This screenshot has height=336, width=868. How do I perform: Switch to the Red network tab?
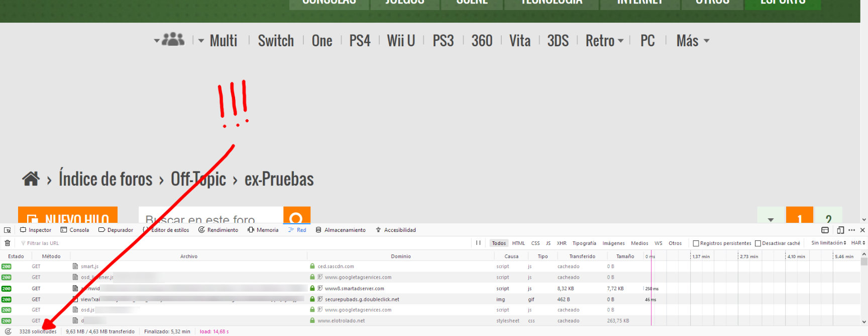click(x=297, y=230)
